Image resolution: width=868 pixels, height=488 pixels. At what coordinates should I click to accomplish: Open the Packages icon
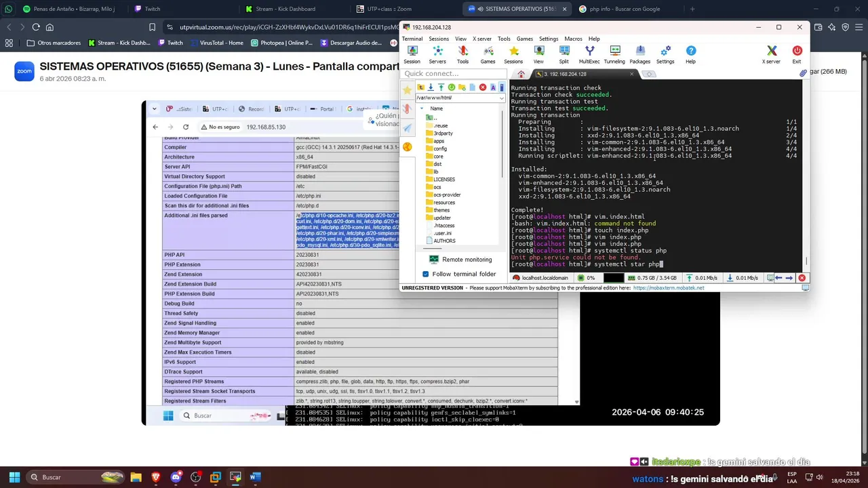pyautogui.click(x=639, y=54)
